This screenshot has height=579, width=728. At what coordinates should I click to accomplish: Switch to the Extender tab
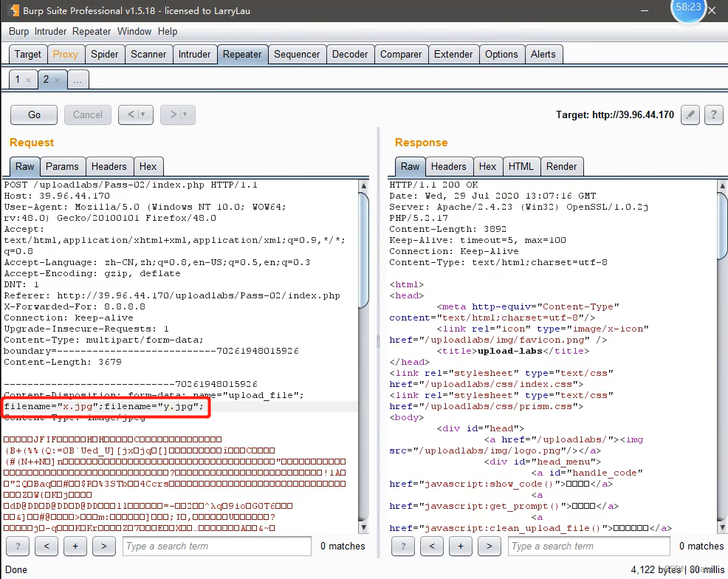click(x=453, y=55)
